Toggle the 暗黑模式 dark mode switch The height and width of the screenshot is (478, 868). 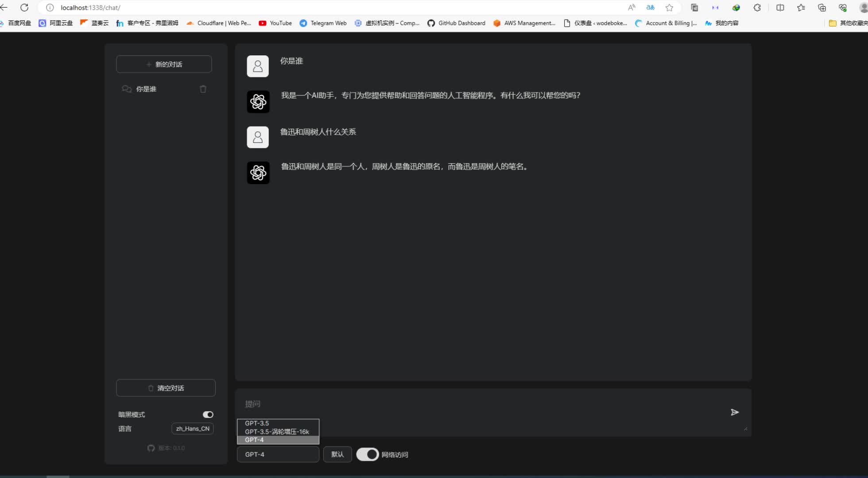coord(208,414)
